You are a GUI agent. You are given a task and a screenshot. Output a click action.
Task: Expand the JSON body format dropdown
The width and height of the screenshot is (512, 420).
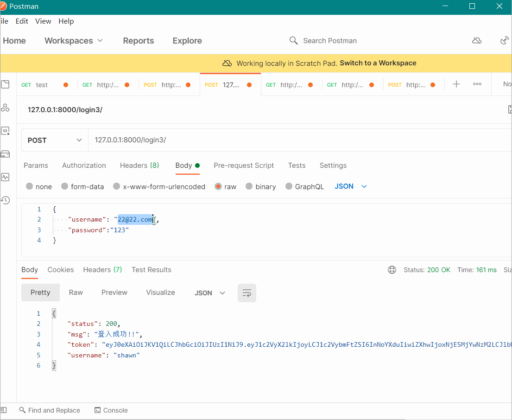(x=351, y=186)
